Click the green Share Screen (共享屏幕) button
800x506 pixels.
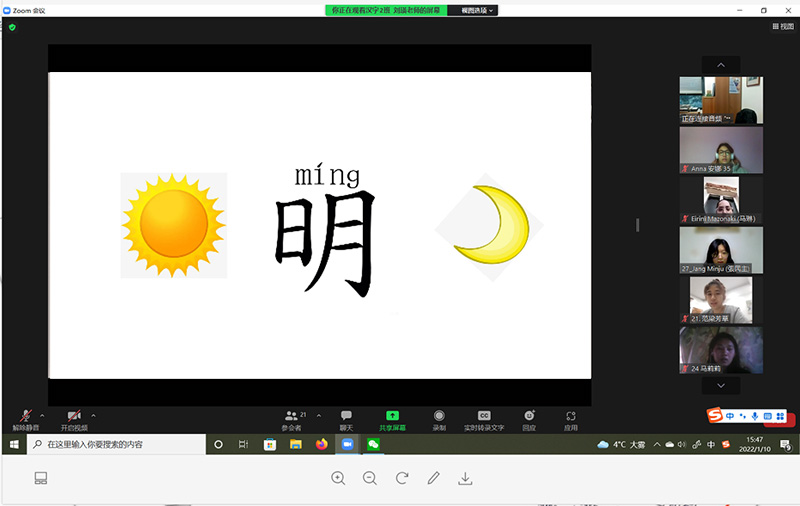coord(392,418)
